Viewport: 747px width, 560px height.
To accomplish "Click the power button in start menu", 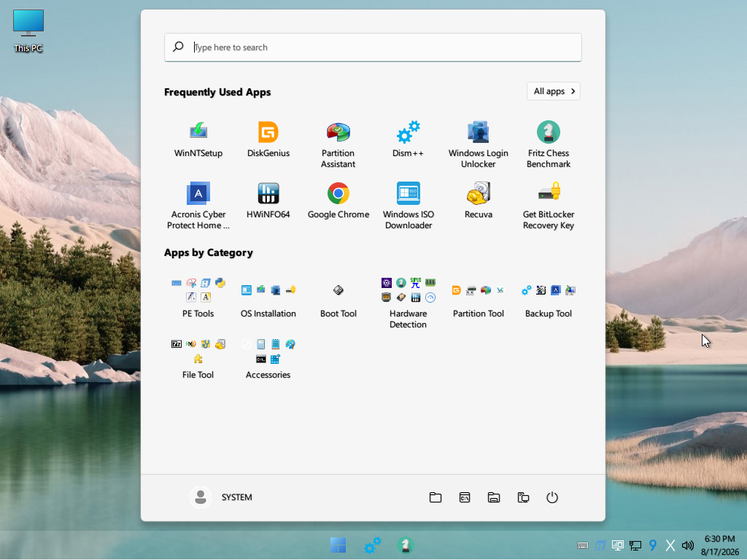I will (552, 497).
